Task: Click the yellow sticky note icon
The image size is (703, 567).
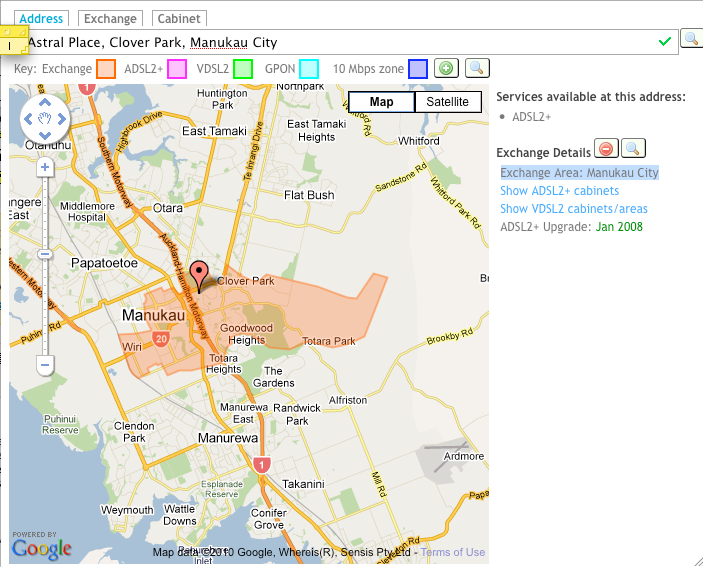Action: click(x=14, y=40)
